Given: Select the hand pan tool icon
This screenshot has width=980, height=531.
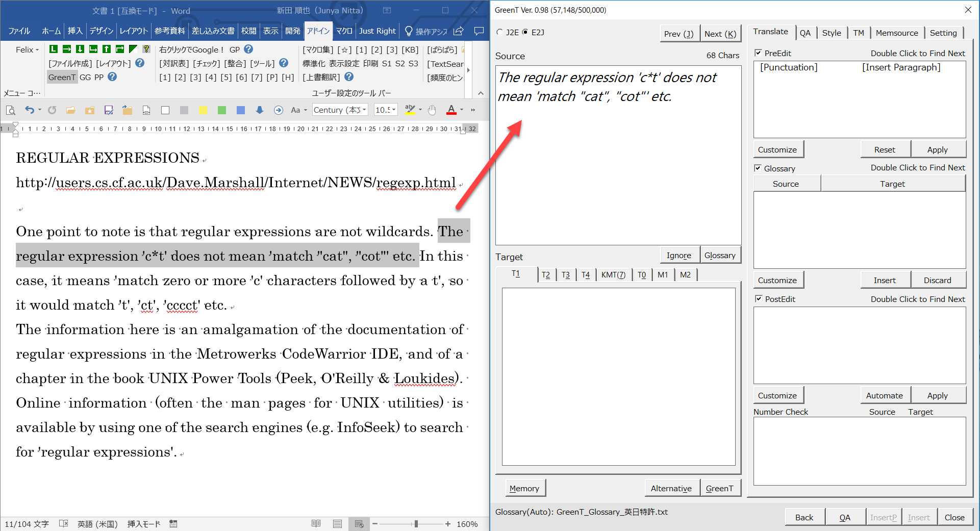Looking at the screenshot, I should (x=432, y=110).
